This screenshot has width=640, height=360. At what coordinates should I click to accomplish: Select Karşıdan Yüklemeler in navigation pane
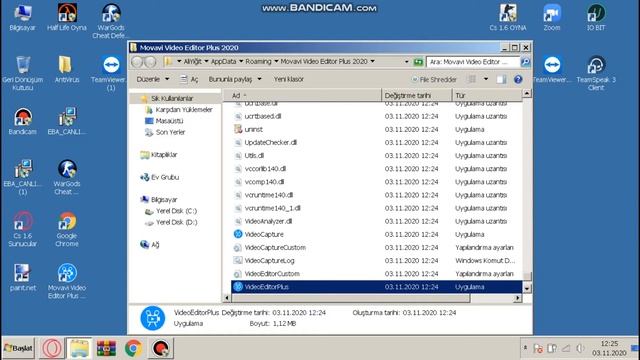[x=179, y=110]
